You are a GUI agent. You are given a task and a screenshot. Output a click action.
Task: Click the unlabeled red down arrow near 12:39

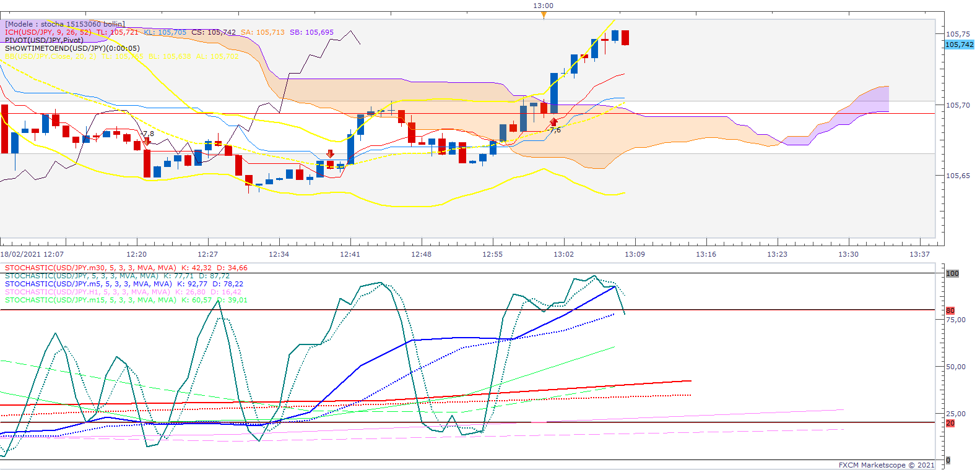tap(330, 154)
